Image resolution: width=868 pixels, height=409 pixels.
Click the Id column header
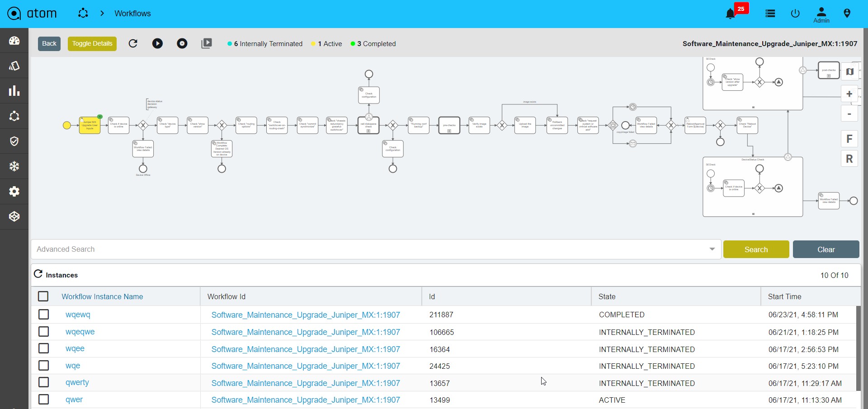coord(432,296)
